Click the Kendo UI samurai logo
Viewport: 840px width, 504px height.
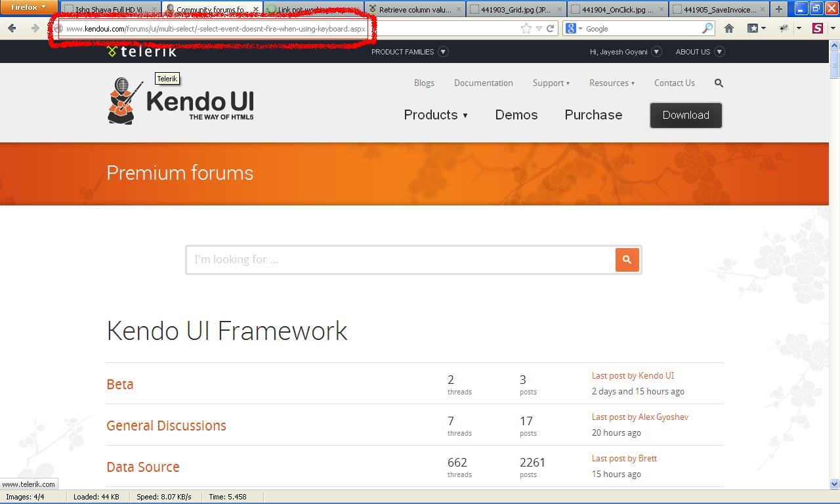pyautogui.click(x=180, y=101)
